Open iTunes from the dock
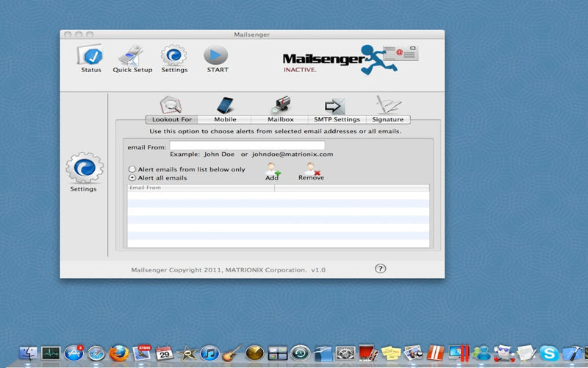The height and width of the screenshot is (368, 588). (x=209, y=353)
